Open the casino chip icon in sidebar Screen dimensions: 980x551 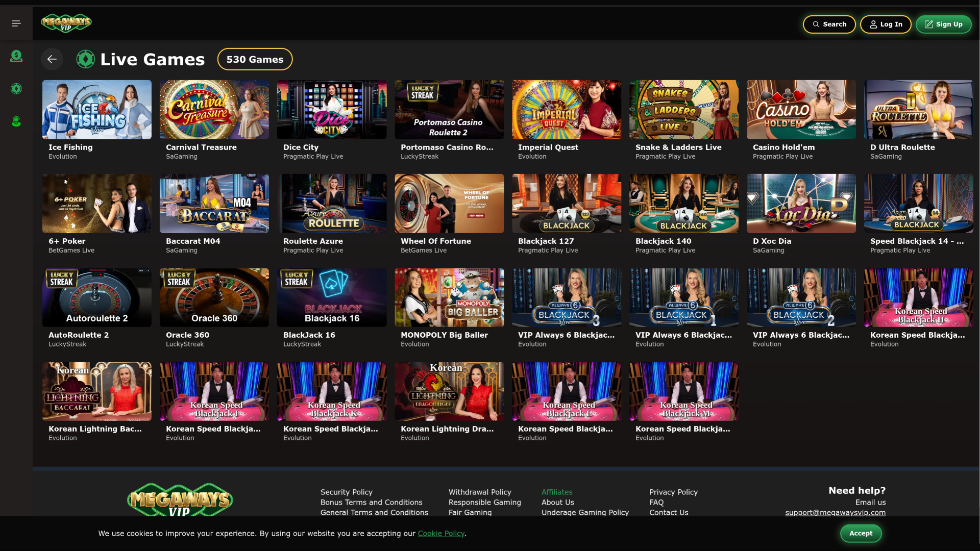16,88
